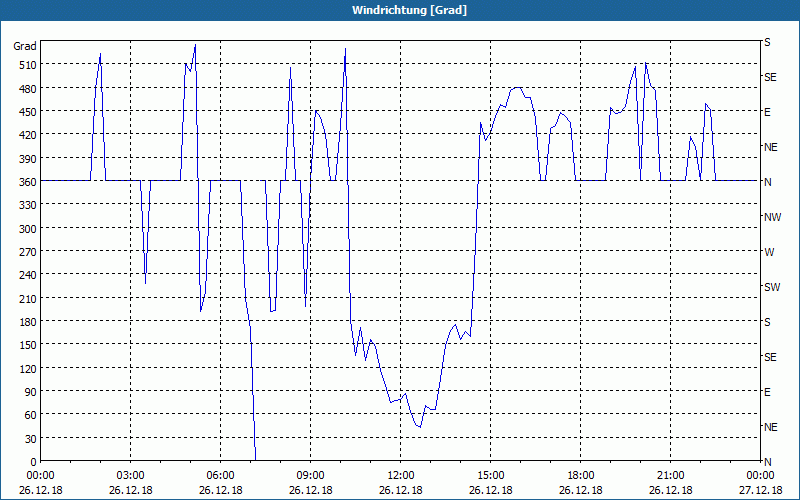Click the N compass label on the 360 gridline

point(767,182)
